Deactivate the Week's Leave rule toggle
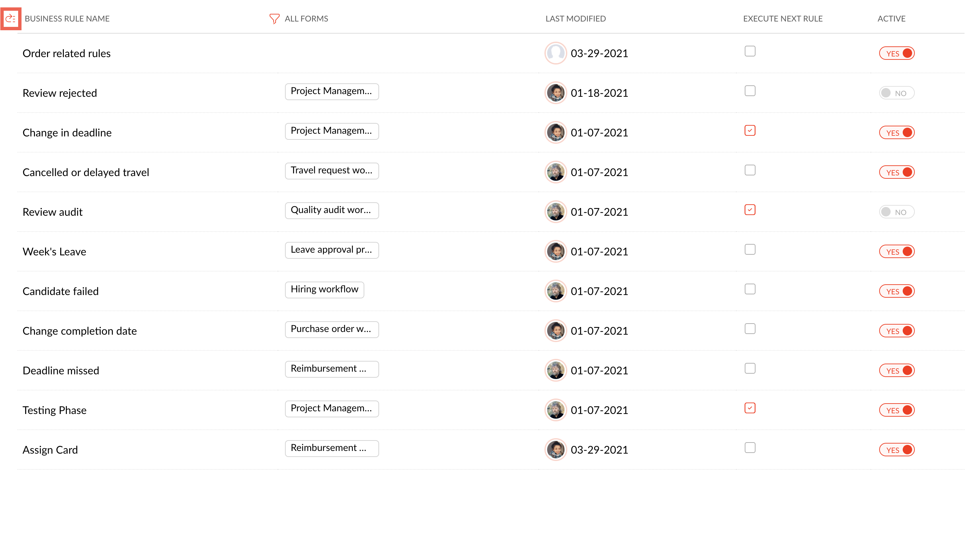This screenshot has height=543, width=980. point(896,252)
